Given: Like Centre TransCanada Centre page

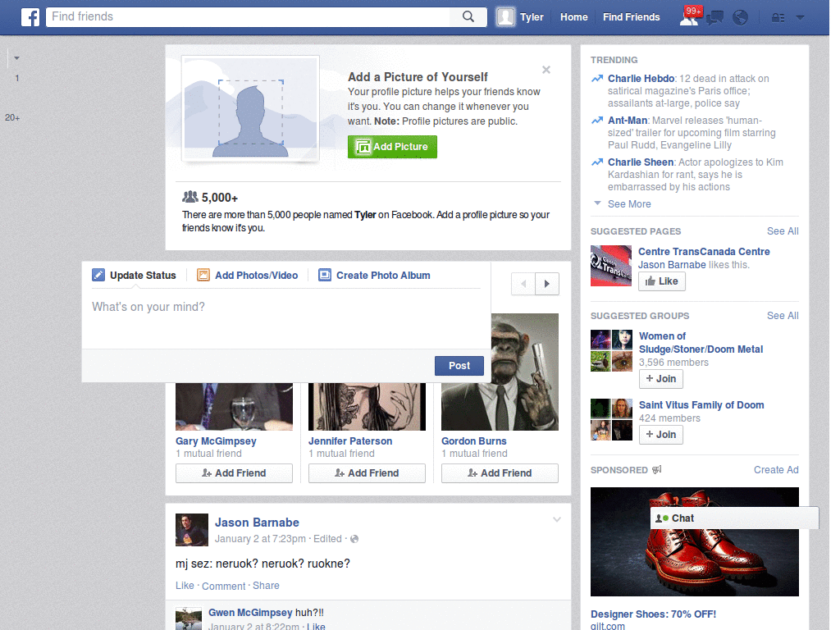Looking at the screenshot, I should 662,281.
